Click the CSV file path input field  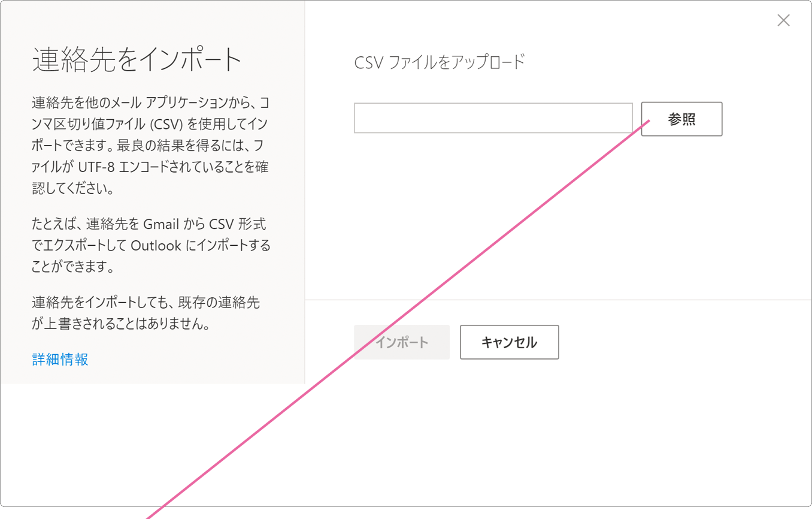pyautogui.click(x=493, y=118)
